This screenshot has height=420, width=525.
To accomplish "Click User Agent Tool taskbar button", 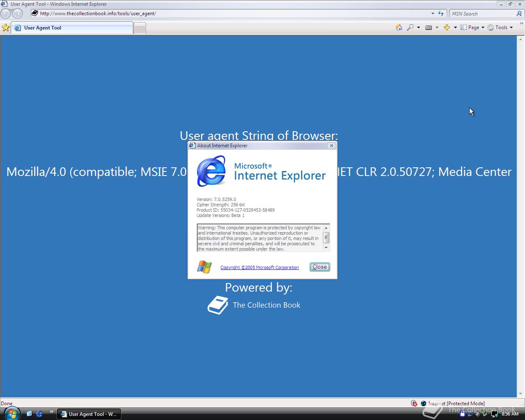I will coord(89,414).
